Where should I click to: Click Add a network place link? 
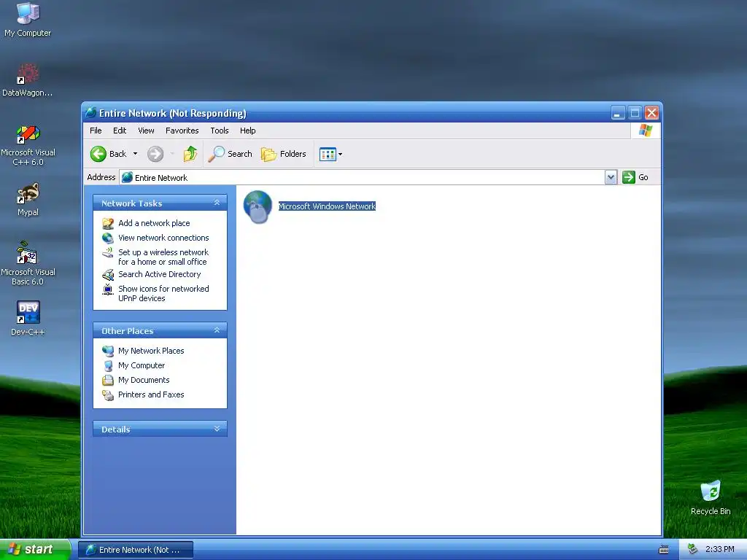pos(154,223)
